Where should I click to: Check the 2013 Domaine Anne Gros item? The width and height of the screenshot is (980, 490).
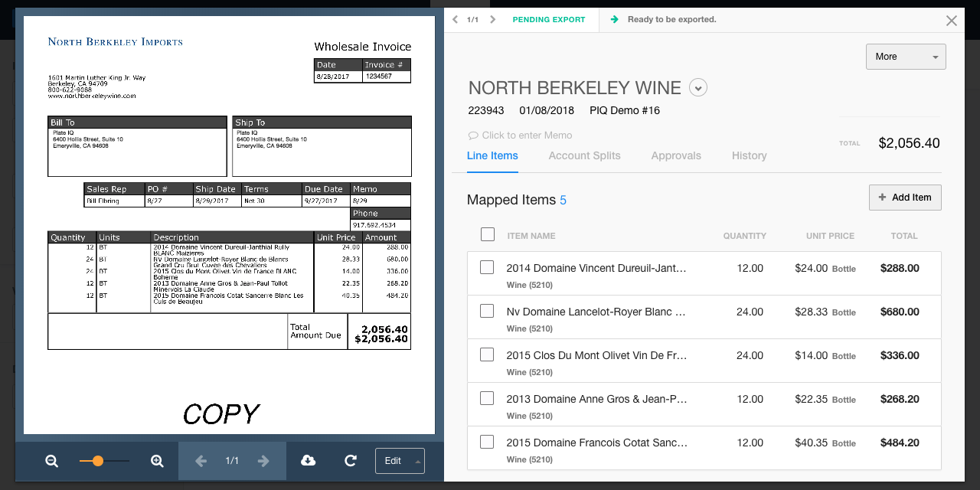pos(486,398)
